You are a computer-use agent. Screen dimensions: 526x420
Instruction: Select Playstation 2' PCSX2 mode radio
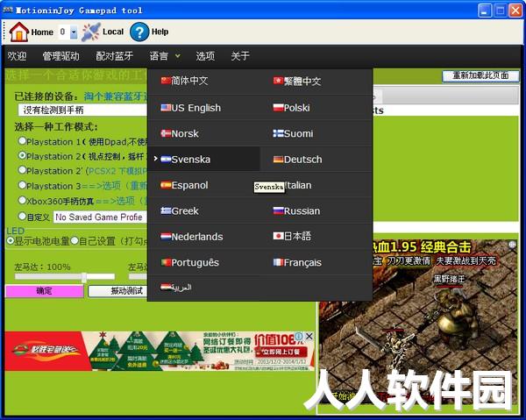pos(22,170)
